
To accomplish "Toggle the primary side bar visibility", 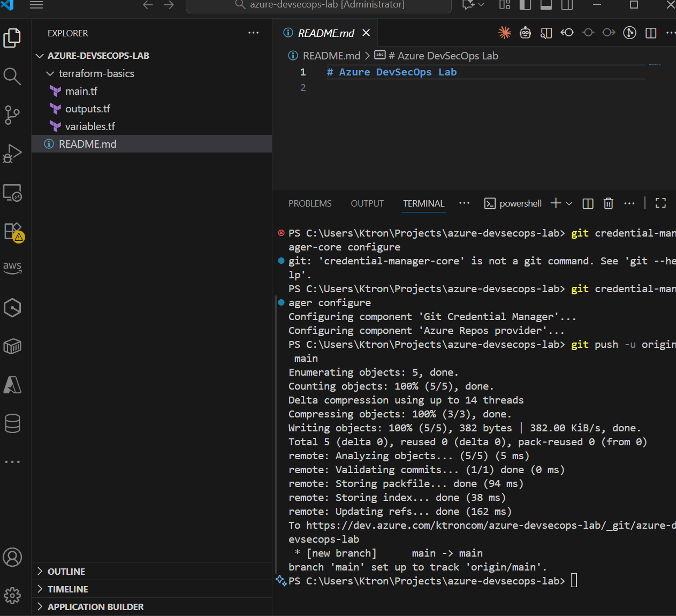I will point(525,5).
